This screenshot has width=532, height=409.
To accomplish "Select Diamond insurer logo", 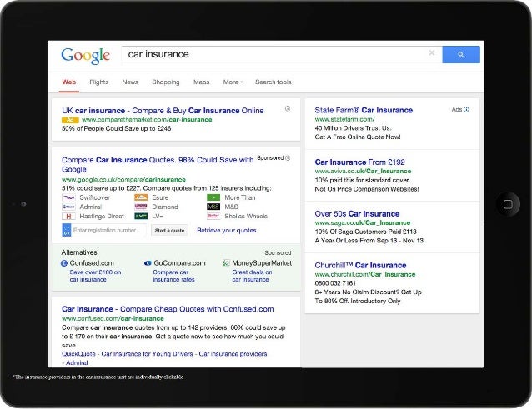I will point(141,207).
